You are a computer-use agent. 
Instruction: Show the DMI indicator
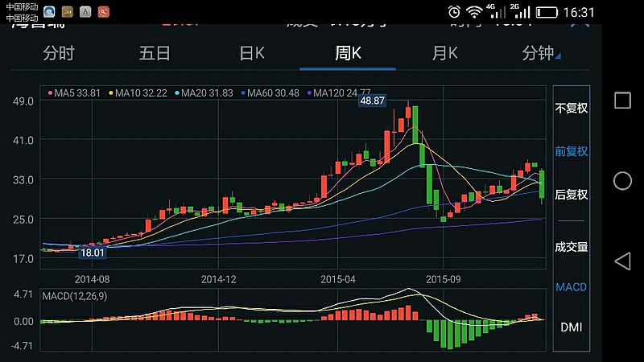572,327
